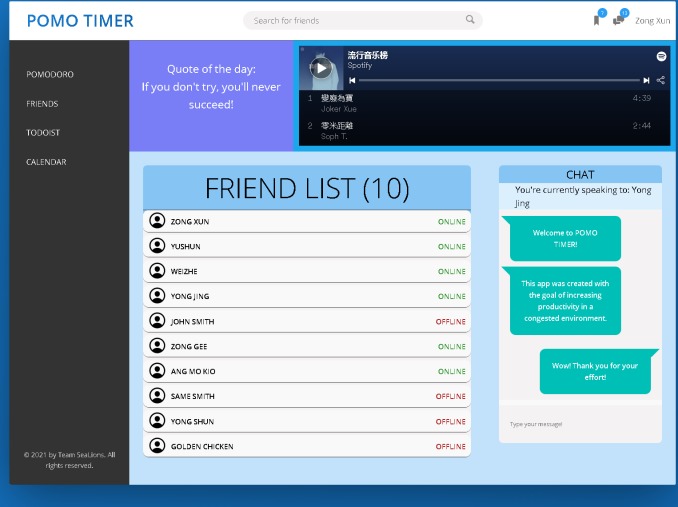This screenshot has height=507, width=678.
Task: Click the Type your message input
Action: tap(580, 424)
